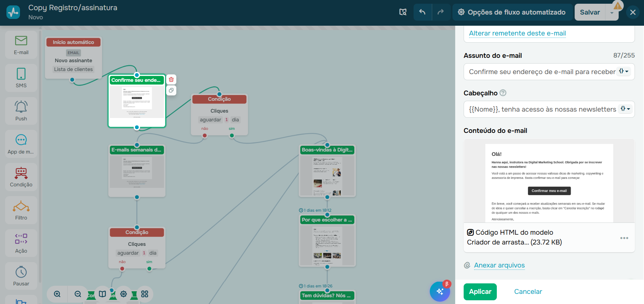Click Anexar arquivos link

[499, 265]
